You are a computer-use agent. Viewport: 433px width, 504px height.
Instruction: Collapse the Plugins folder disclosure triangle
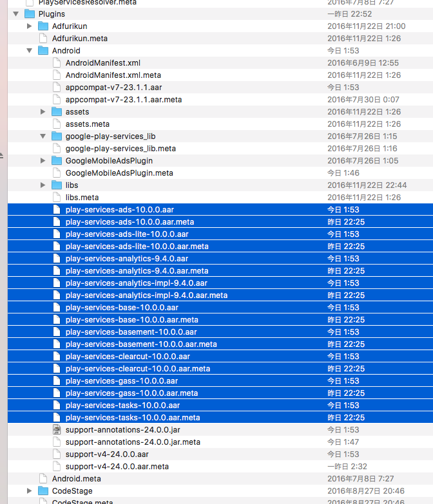click(15, 14)
